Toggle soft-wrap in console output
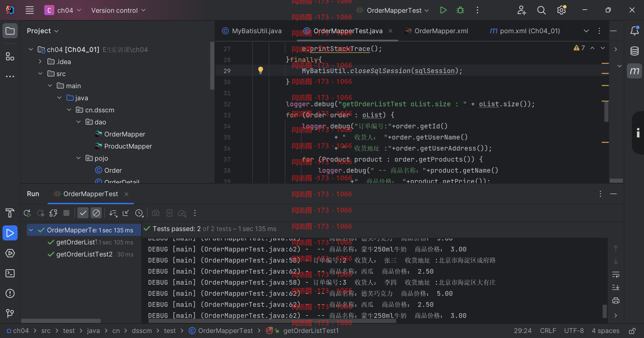This screenshot has height=338, width=644. (x=616, y=274)
